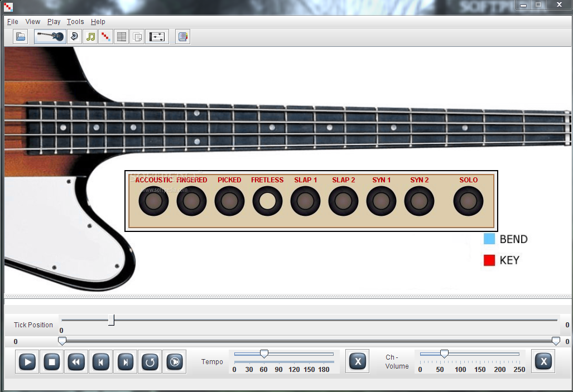Open the Play menu
The image size is (573, 392).
(54, 22)
